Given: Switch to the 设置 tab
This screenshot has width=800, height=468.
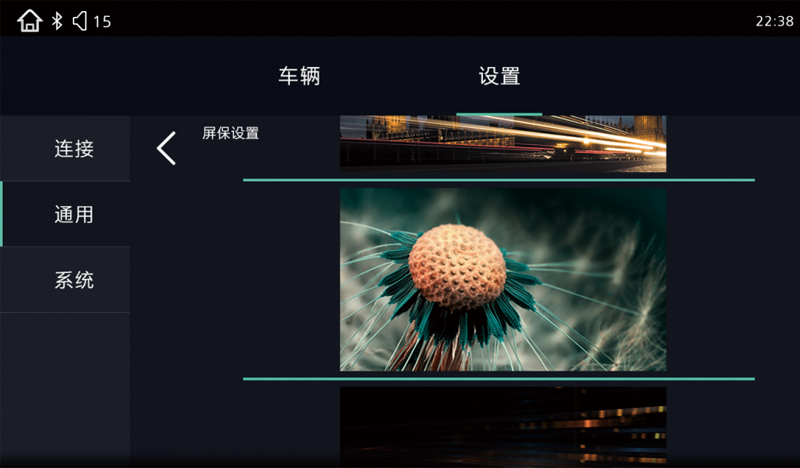Looking at the screenshot, I should (x=499, y=76).
